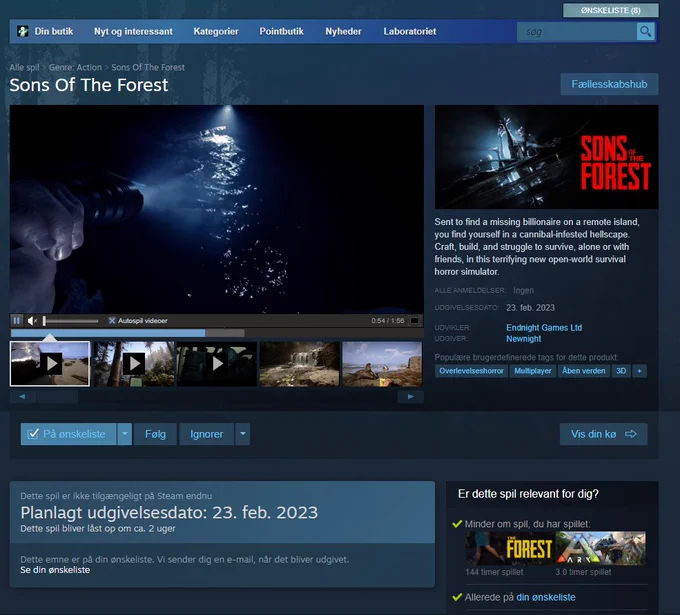Select the 3D tag
Screen dimensions: 680x615
(x=621, y=371)
